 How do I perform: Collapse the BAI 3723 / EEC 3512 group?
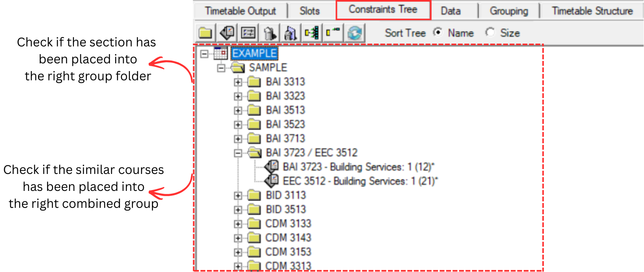tap(238, 153)
